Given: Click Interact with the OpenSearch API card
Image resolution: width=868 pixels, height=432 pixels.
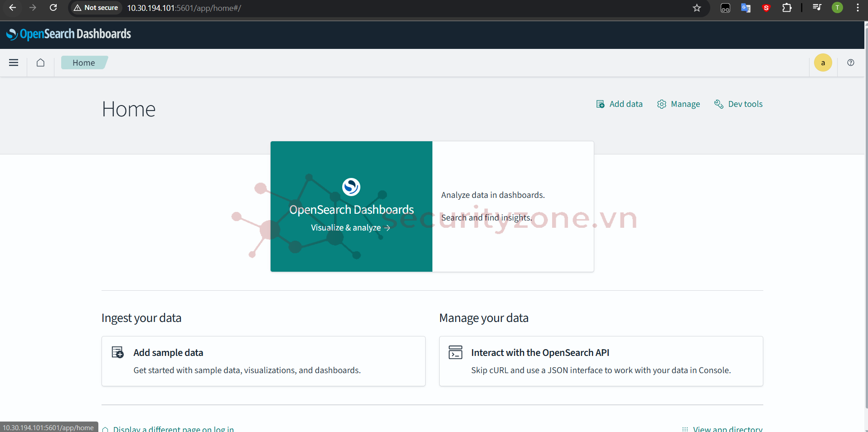Looking at the screenshot, I should click(x=601, y=361).
